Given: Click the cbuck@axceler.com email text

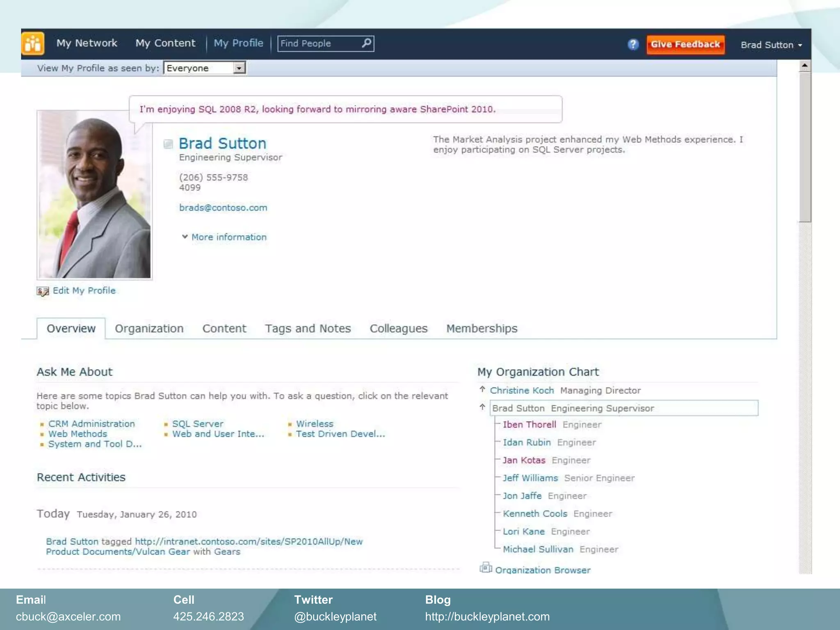Looking at the screenshot, I should click(68, 616).
